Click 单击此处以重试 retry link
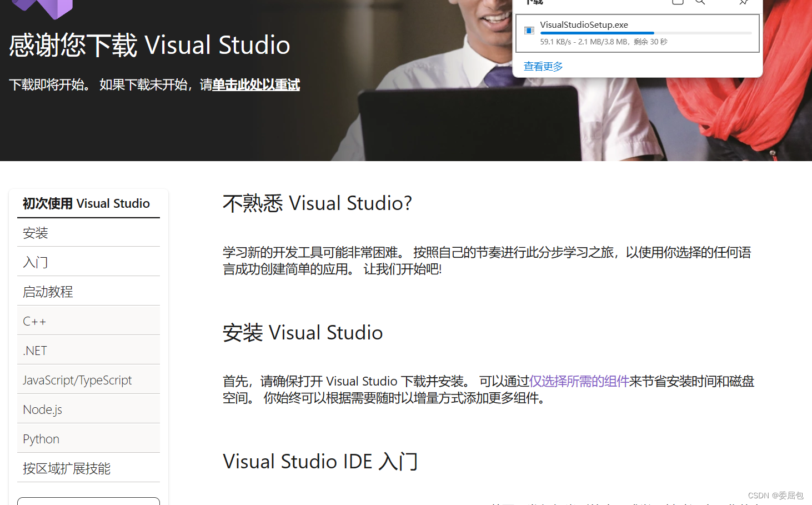This screenshot has height=505, width=812. click(x=255, y=84)
